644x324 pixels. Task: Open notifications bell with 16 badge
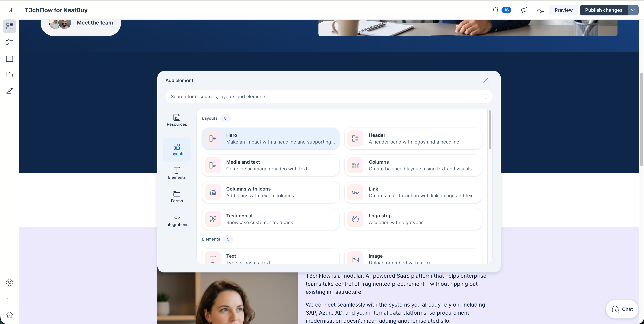pyautogui.click(x=501, y=10)
